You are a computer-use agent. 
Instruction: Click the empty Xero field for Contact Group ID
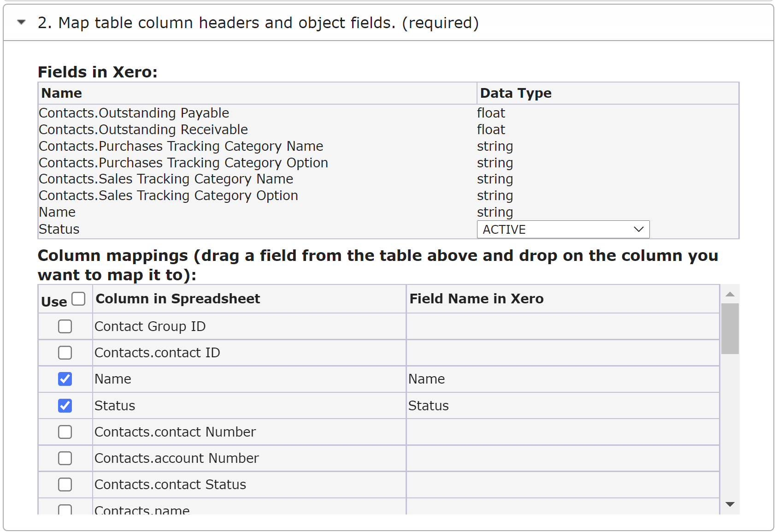562,326
